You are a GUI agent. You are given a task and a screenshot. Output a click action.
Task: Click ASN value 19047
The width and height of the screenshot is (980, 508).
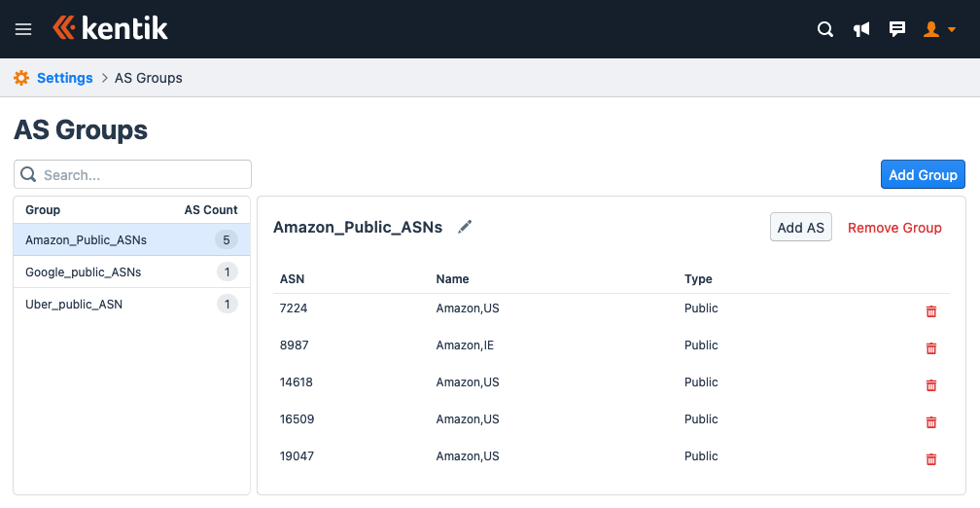(297, 455)
